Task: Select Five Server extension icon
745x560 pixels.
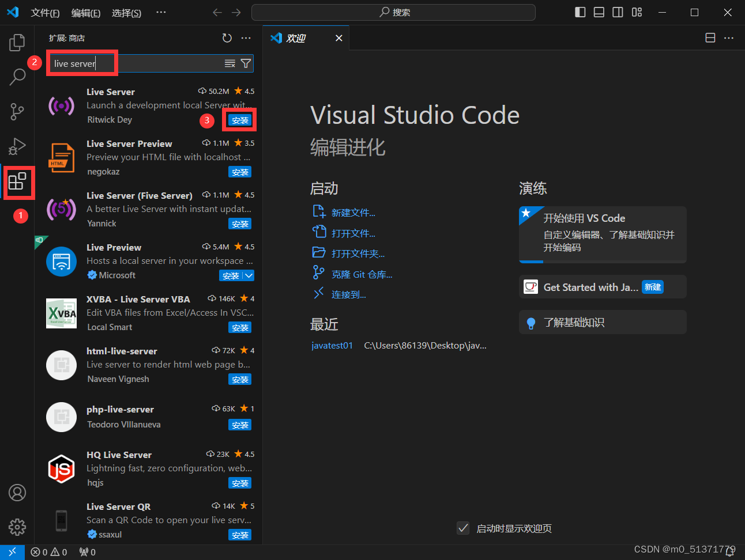Action: coord(61,209)
